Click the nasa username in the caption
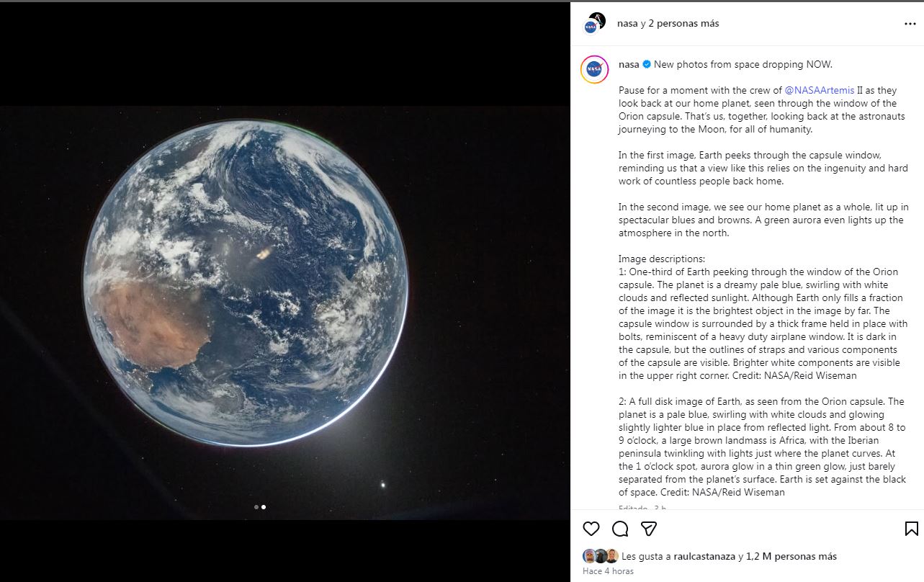Viewport: 924px width, 582px height. 629,64
